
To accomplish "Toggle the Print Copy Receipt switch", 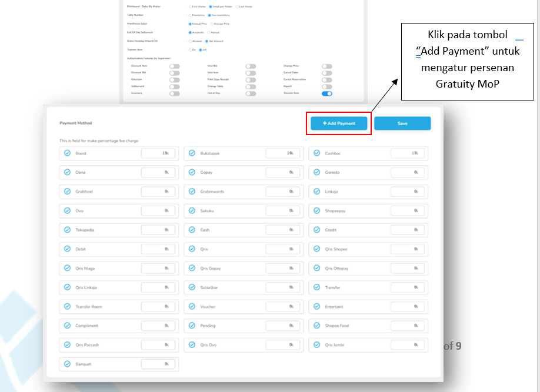I will point(251,80).
